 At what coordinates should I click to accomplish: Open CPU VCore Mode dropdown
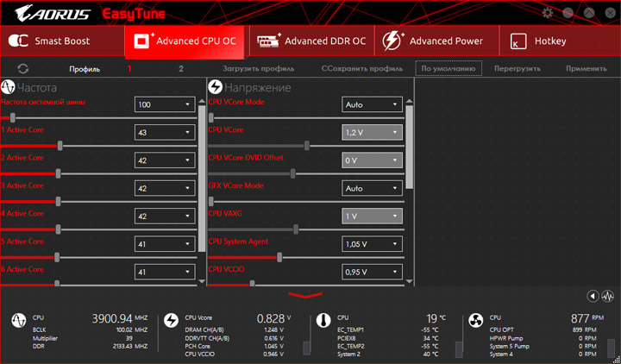372,104
